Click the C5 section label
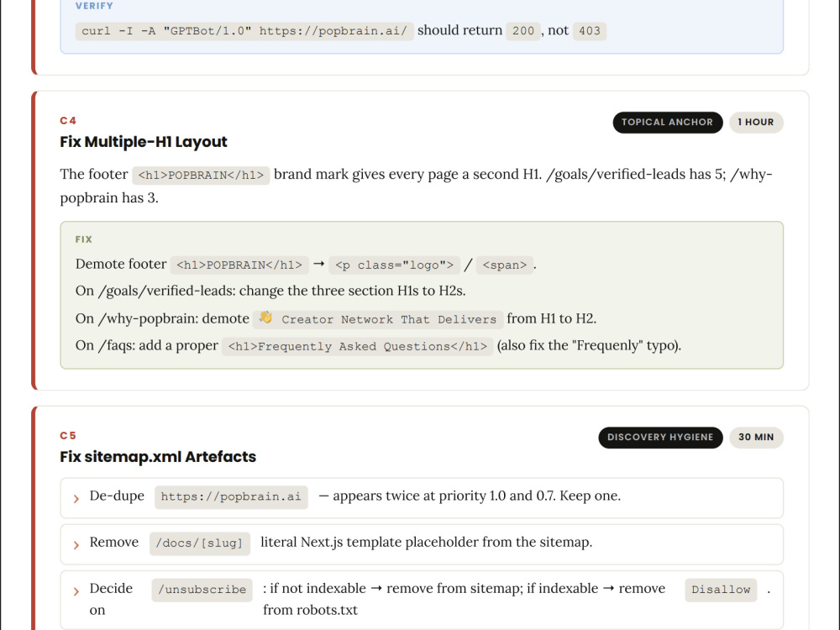Screen dimensions: 840x630 (68, 435)
